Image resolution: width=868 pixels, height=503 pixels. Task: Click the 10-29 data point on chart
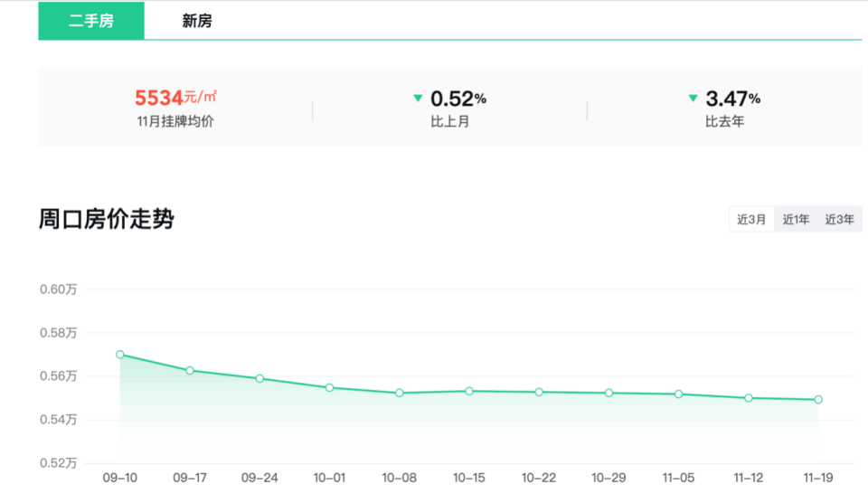(x=609, y=393)
